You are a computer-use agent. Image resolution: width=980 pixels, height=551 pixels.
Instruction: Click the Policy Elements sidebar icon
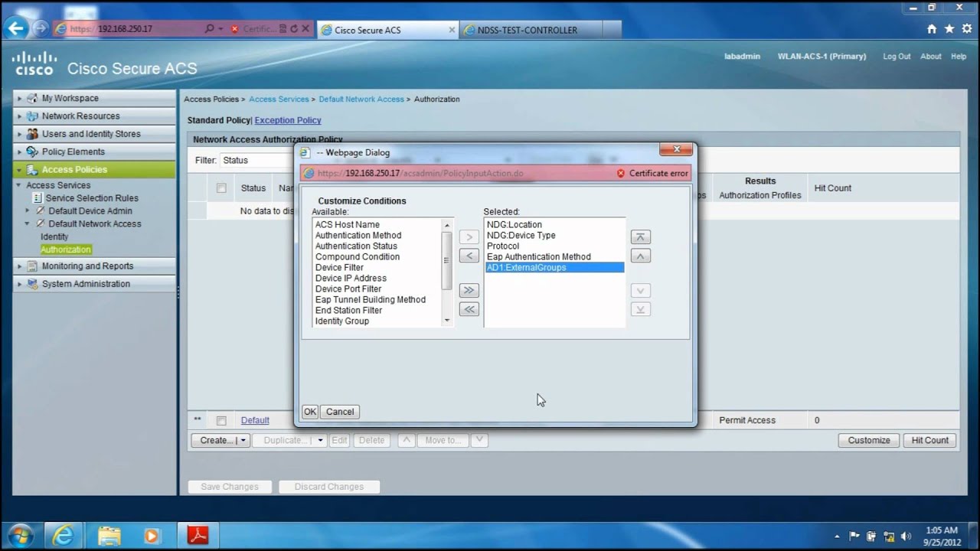click(x=32, y=152)
